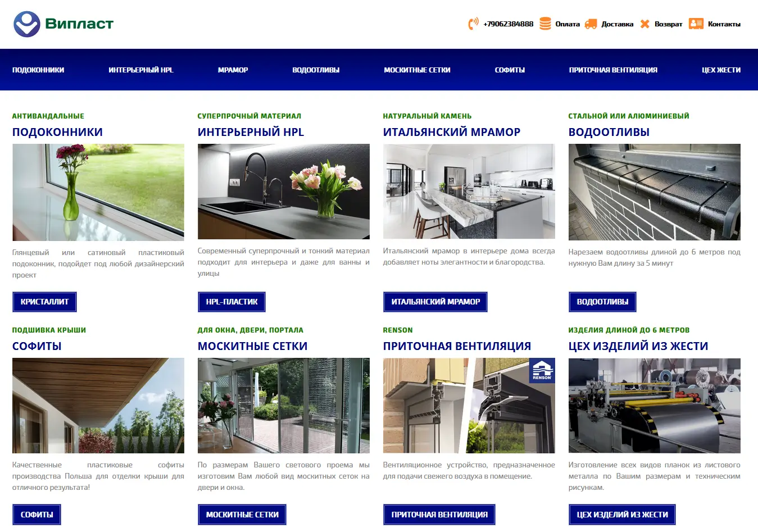Screen dimensions: 758x532
Task: Click the АНТИВАНДАЛЬНЫЕ green label
Action: 48,116
